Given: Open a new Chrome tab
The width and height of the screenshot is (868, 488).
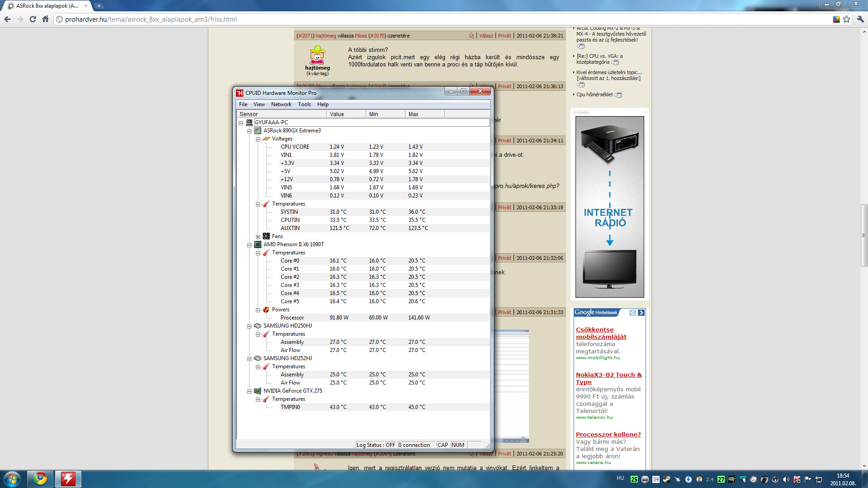Looking at the screenshot, I should (x=99, y=6).
